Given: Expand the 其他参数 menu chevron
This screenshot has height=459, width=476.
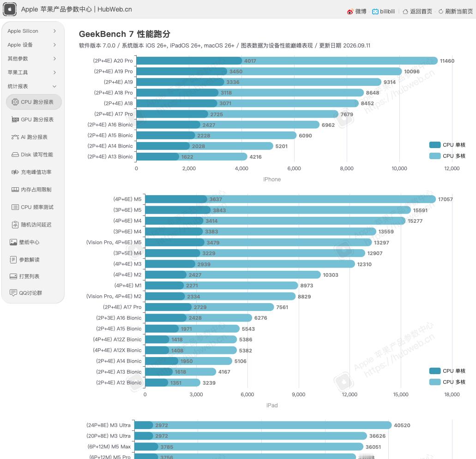Looking at the screenshot, I should tap(54, 59).
